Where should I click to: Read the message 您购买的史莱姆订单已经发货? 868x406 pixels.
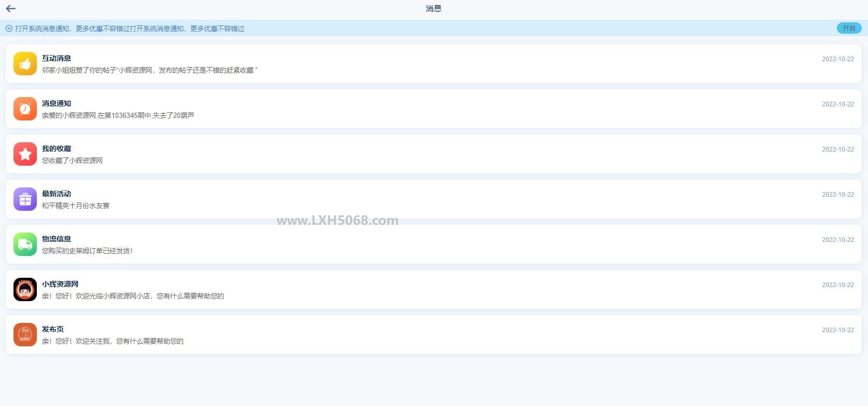point(87,251)
